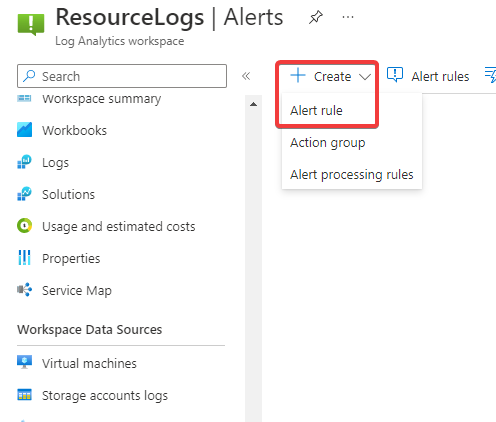
Task: Open Workbooks in sidebar
Action: click(74, 130)
